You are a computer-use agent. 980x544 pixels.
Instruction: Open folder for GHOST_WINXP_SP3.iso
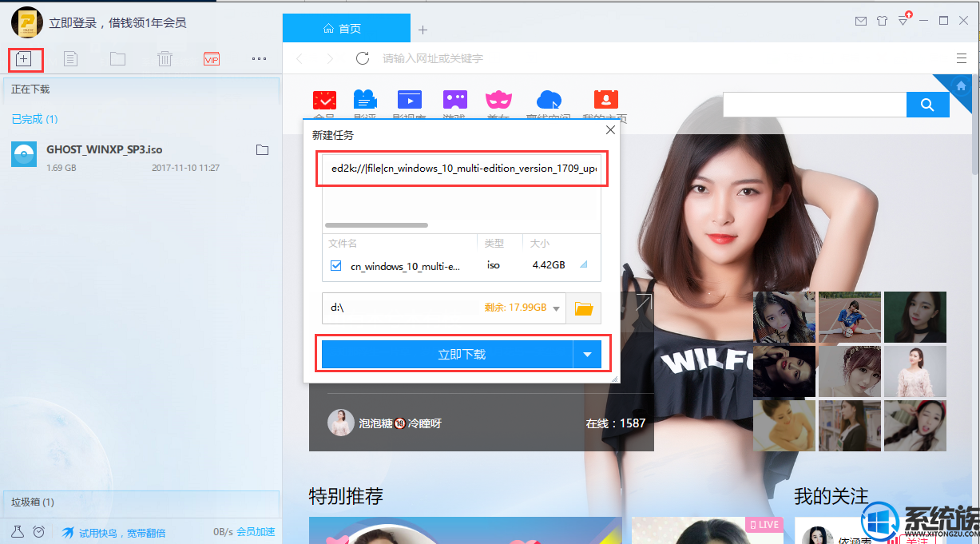[x=261, y=149]
